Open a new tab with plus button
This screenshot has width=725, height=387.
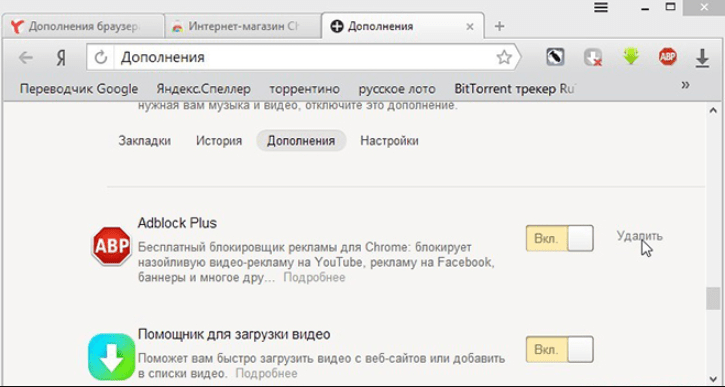(x=499, y=26)
